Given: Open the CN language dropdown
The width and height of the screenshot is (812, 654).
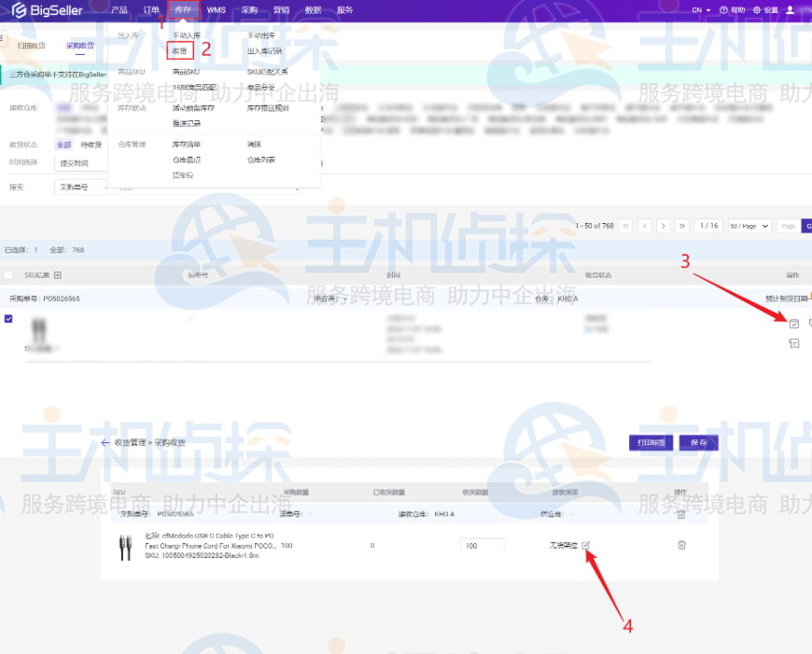Looking at the screenshot, I should point(702,9).
